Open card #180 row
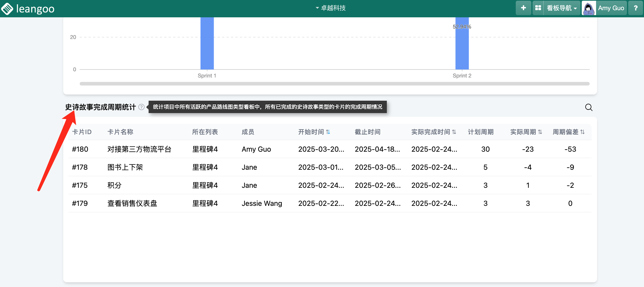Screen dimensions: 644x287 pos(80,149)
